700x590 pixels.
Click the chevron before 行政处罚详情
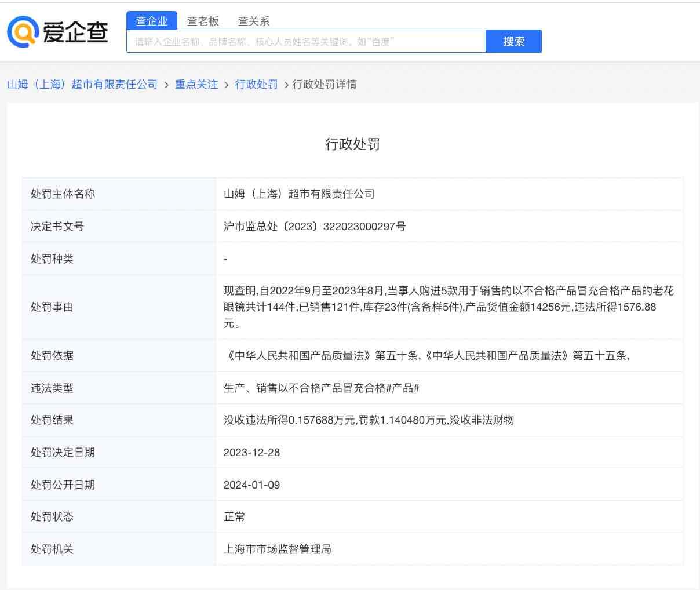point(286,85)
